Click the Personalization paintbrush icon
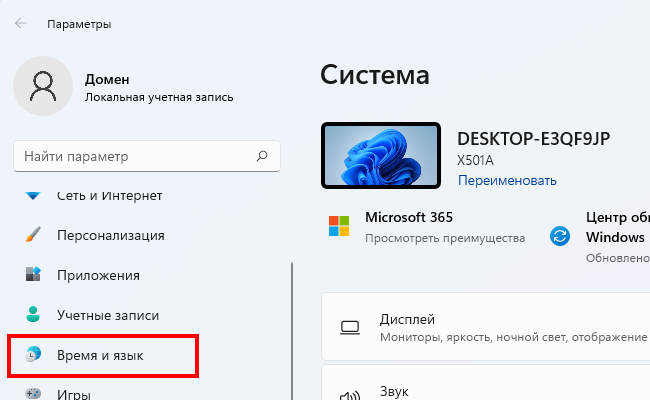This screenshot has height=400, width=650. [x=33, y=235]
